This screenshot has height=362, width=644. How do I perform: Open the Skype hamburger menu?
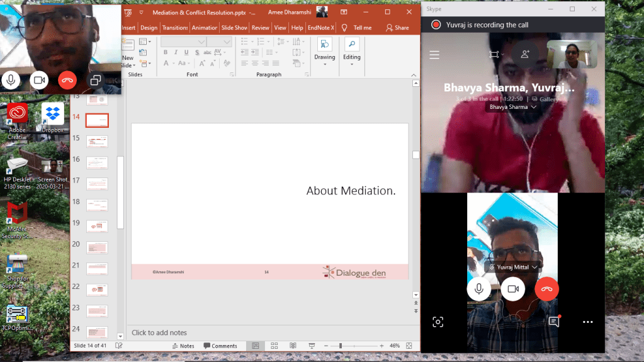pyautogui.click(x=434, y=55)
